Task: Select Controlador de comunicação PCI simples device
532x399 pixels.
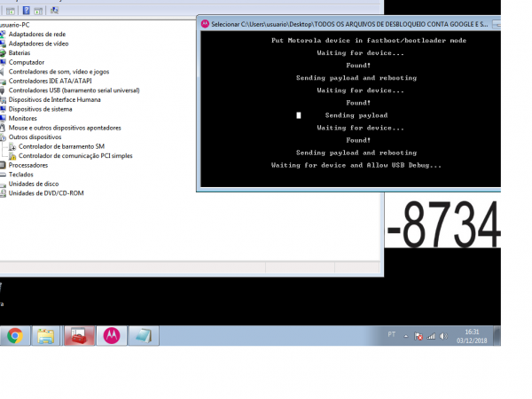Action: (75, 156)
